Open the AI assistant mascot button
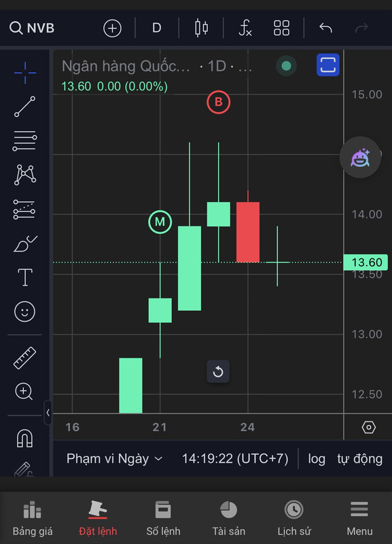This screenshot has width=392, height=544. 360,158
